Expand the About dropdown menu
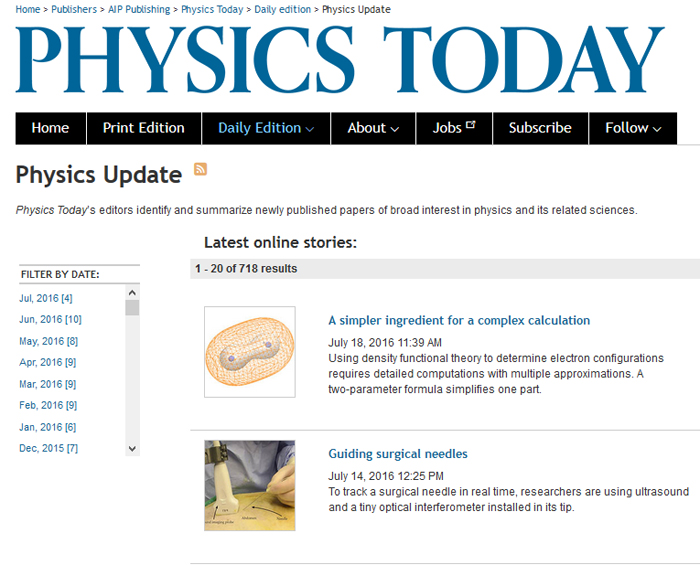Screen dimensions: 700x565 (373, 128)
